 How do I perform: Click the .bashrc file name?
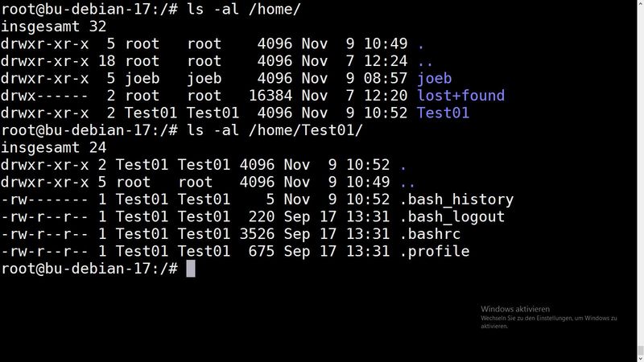(430, 233)
